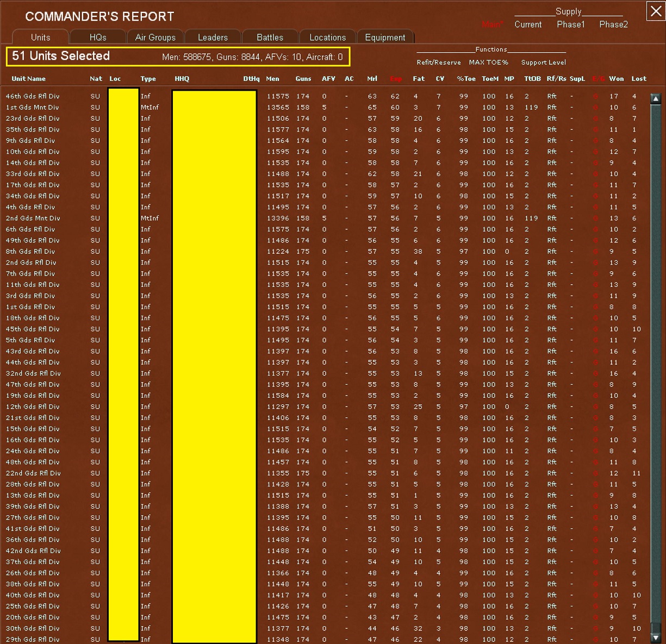Sort by AFV column header
The image size is (666, 644).
[328, 79]
